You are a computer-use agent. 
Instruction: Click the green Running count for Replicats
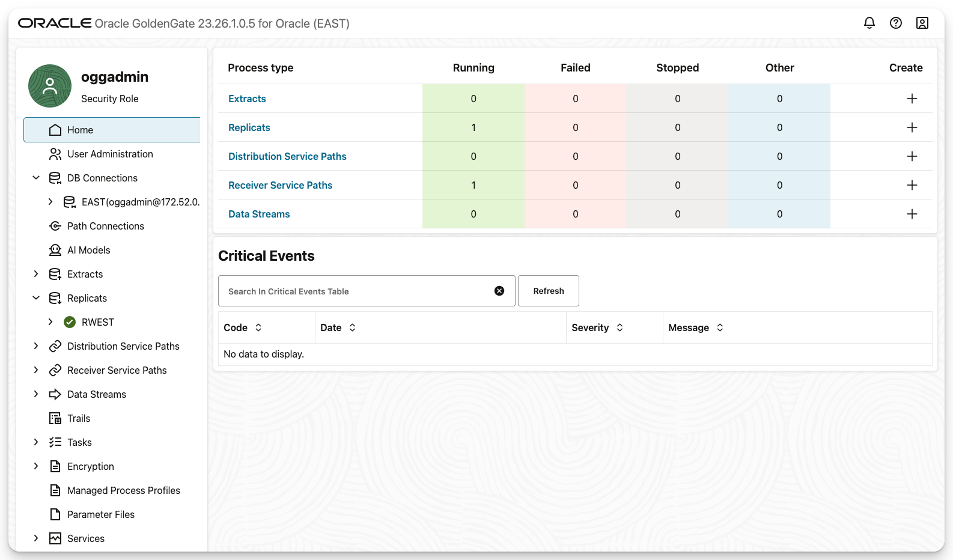pyautogui.click(x=473, y=127)
